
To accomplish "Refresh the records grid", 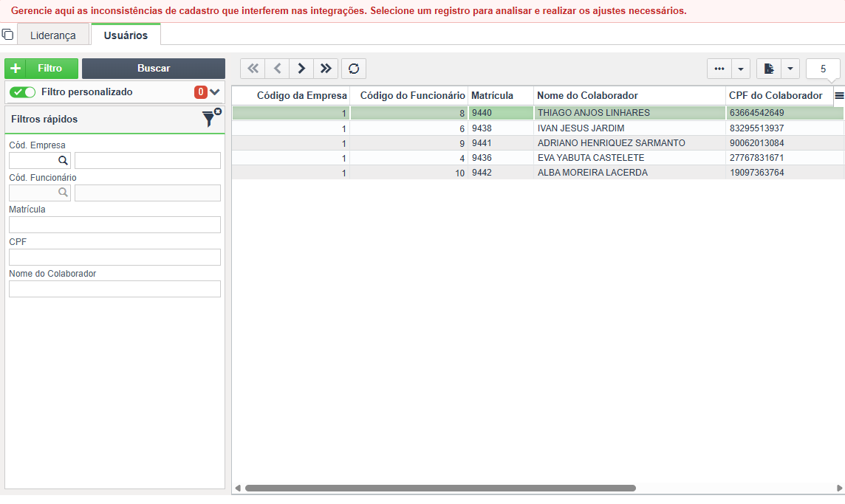I will coord(354,69).
